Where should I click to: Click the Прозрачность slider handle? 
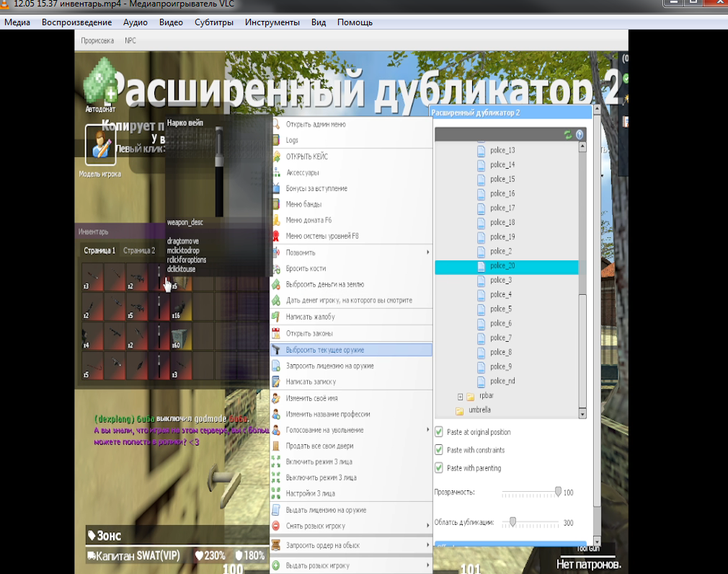558,492
